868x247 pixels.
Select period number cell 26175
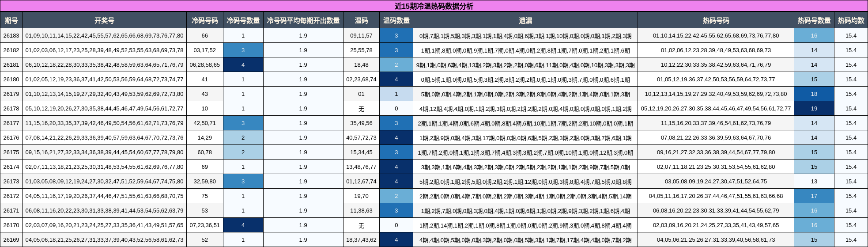click(11, 152)
